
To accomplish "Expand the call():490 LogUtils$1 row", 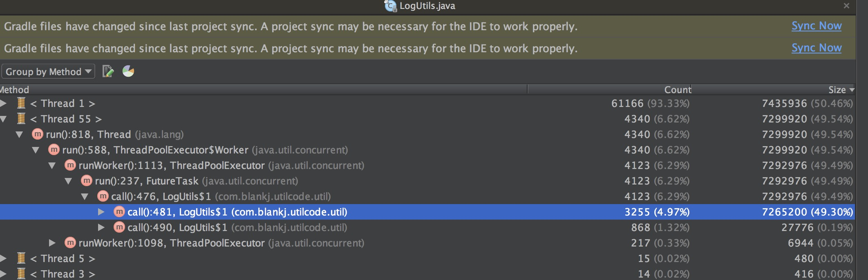I will (x=101, y=227).
